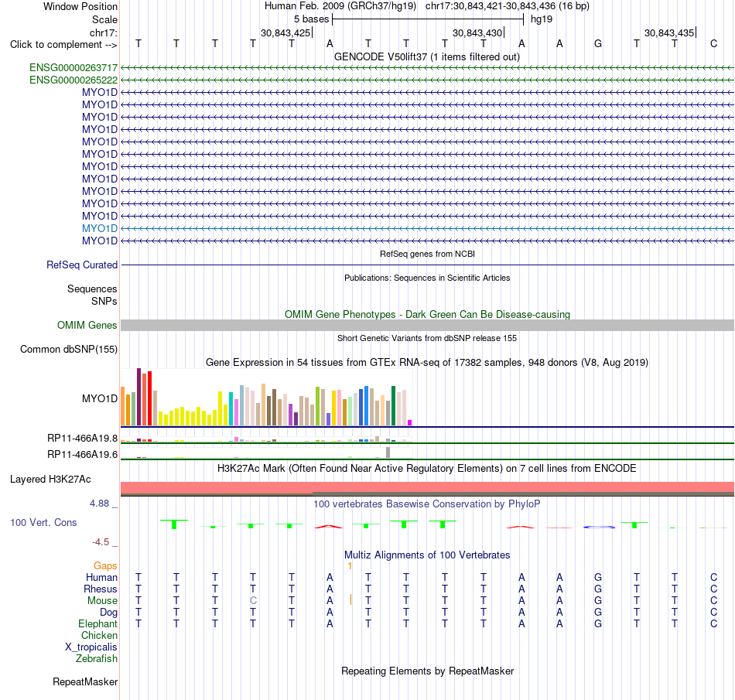
Task: Click the gray C base in Mouse row
Action: click(253, 601)
